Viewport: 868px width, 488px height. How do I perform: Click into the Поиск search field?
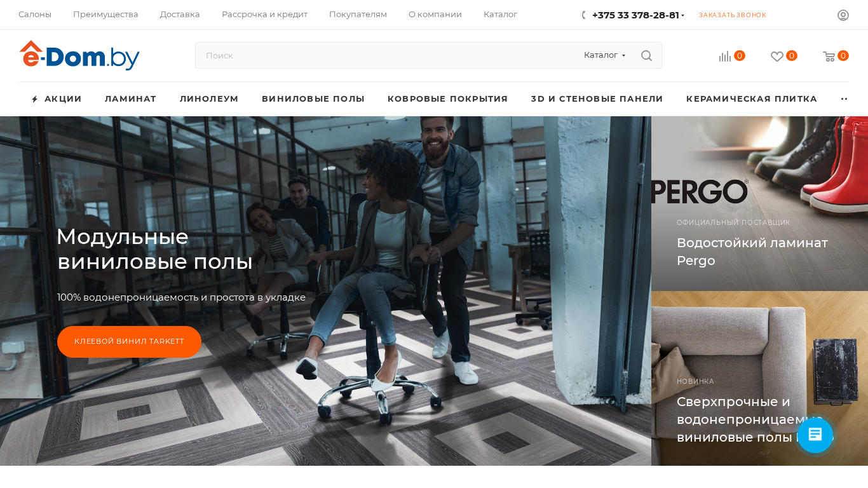pyautogui.click(x=388, y=55)
